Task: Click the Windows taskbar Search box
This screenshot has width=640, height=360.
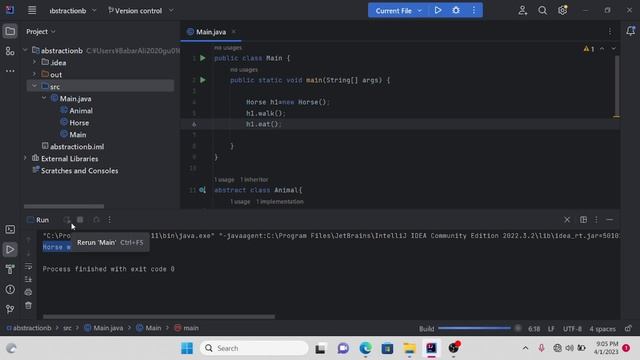Action: click(254, 348)
